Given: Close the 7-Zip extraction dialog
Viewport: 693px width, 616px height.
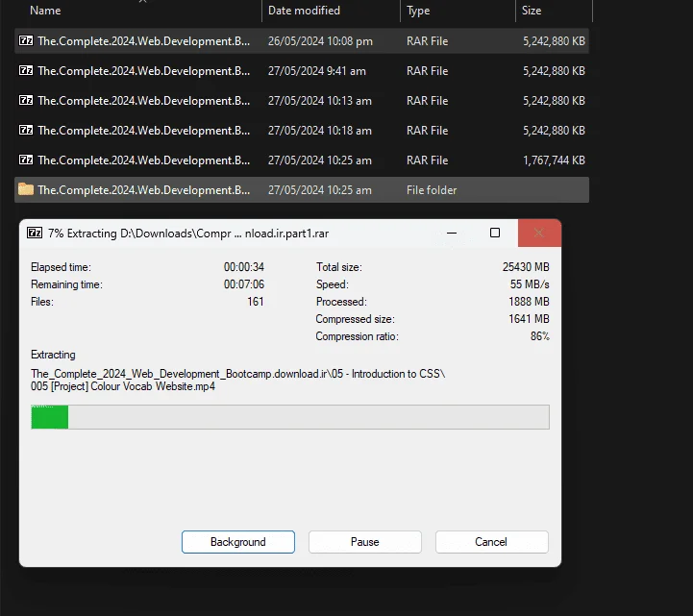Looking at the screenshot, I should pos(539,233).
